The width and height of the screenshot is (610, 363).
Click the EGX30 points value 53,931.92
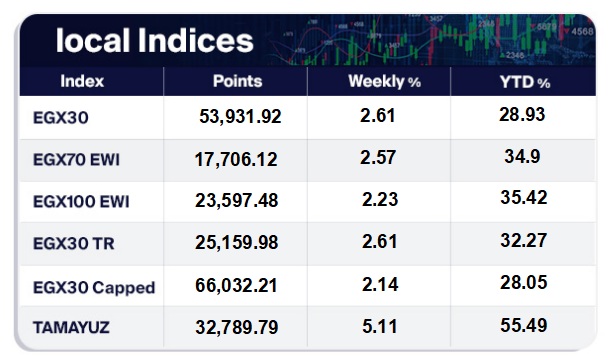[240, 116]
